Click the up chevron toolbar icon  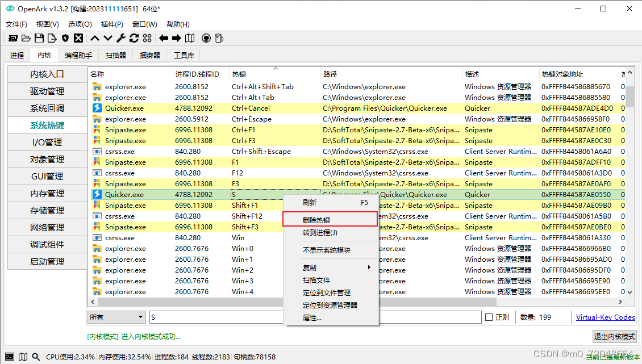pos(94,38)
